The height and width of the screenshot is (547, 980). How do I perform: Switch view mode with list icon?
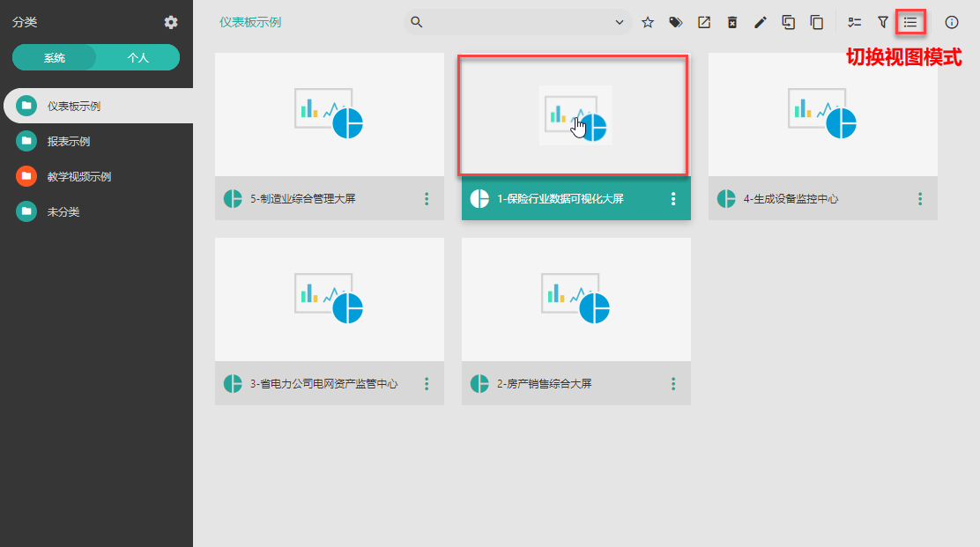click(910, 23)
